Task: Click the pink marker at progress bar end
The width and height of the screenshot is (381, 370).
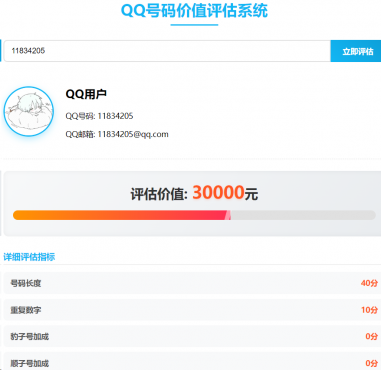Action: pos(228,215)
